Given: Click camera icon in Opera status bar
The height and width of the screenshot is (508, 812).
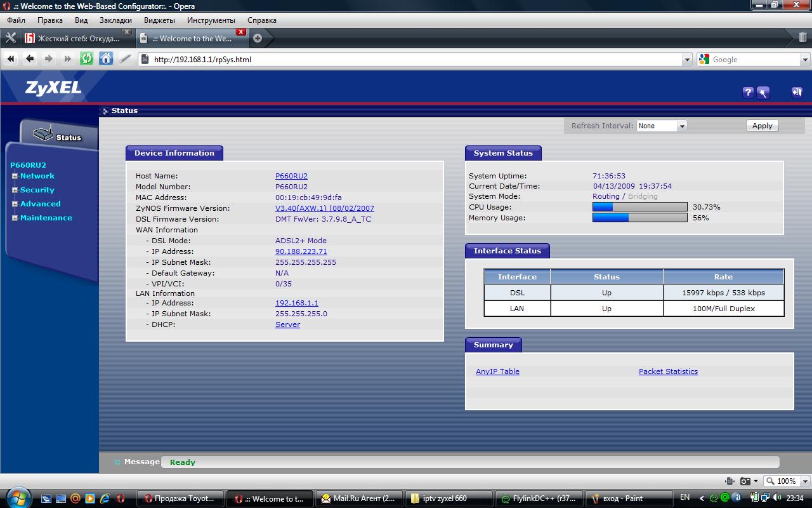Looking at the screenshot, I should pyautogui.click(x=745, y=481).
